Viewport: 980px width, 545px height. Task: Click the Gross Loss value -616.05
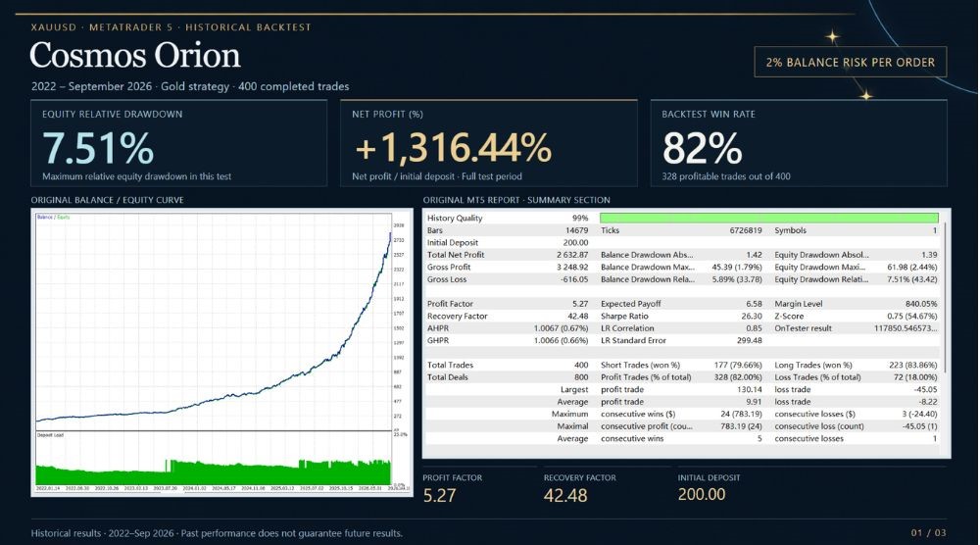(573, 279)
